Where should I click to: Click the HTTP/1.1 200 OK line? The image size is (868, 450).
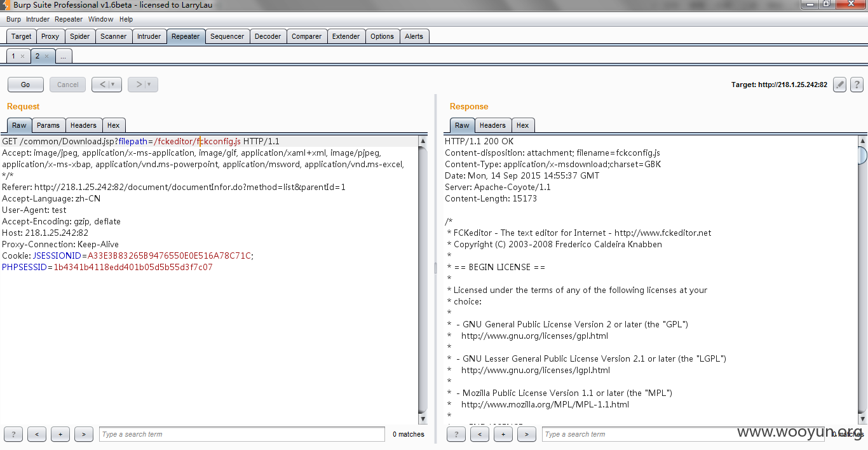(479, 141)
